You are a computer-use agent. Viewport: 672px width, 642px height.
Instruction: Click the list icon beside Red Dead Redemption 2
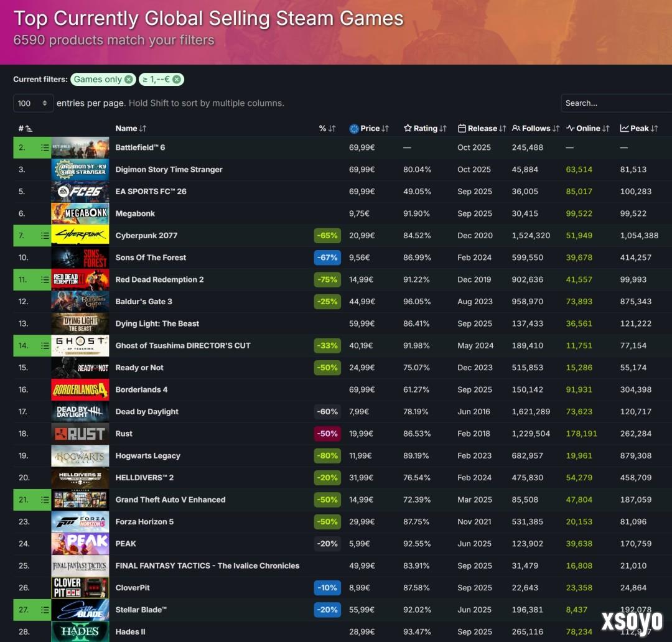click(x=45, y=280)
